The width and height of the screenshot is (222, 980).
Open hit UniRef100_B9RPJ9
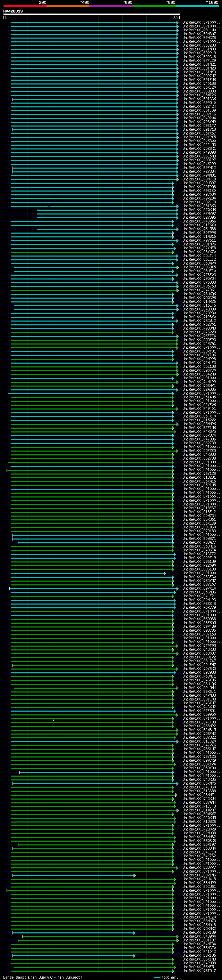pyautogui.click(x=199, y=53)
